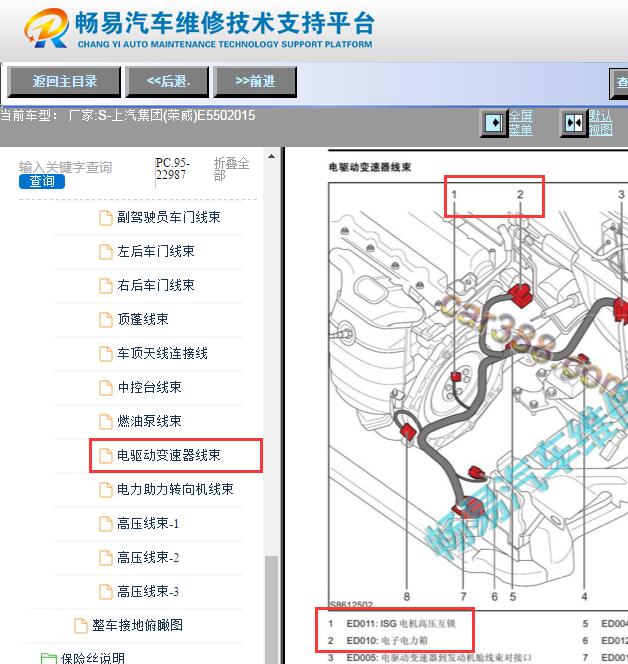Click page icon beside 电力助力转向机线束
628x664 pixels.
click(x=105, y=490)
